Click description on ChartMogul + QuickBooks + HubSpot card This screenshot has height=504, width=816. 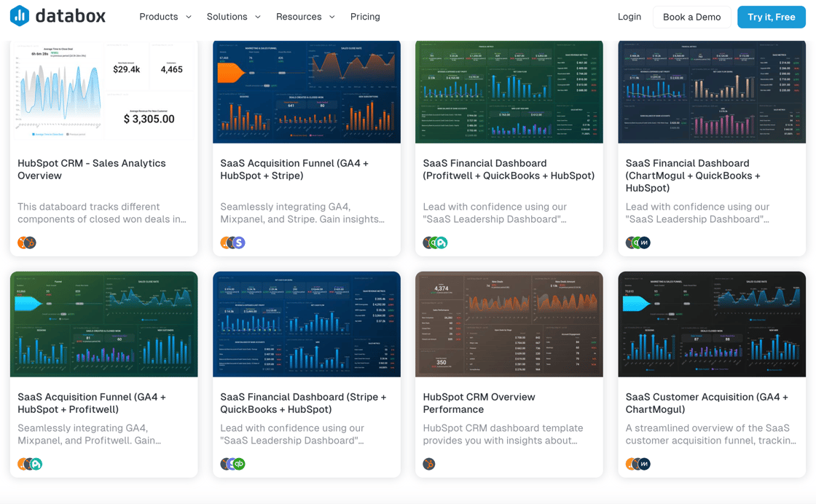697,213
